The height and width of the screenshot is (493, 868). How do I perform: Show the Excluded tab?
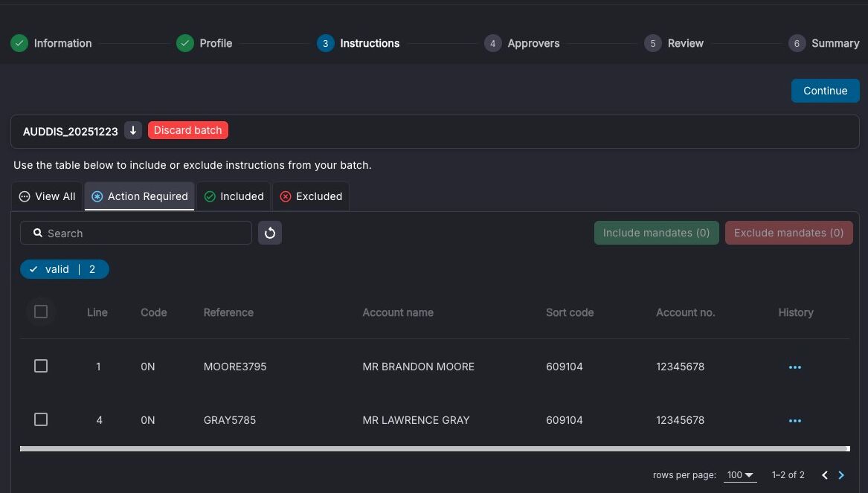click(311, 196)
